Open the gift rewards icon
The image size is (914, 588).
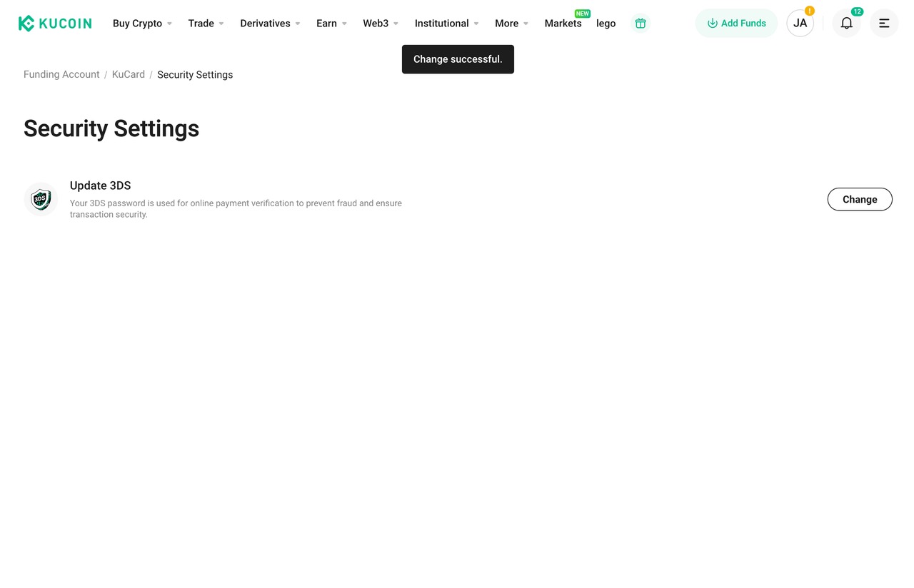coord(641,24)
